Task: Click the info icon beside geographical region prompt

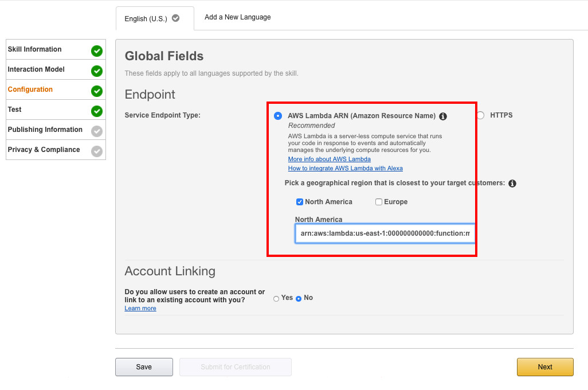Action: pyautogui.click(x=512, y=184)
